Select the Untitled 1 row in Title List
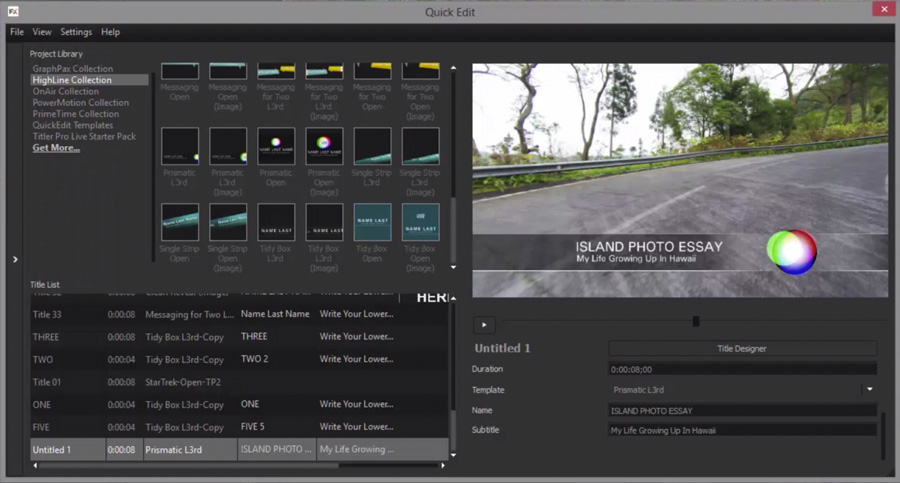The height and width of the screenshot is (483, 900). pos(239,450)
